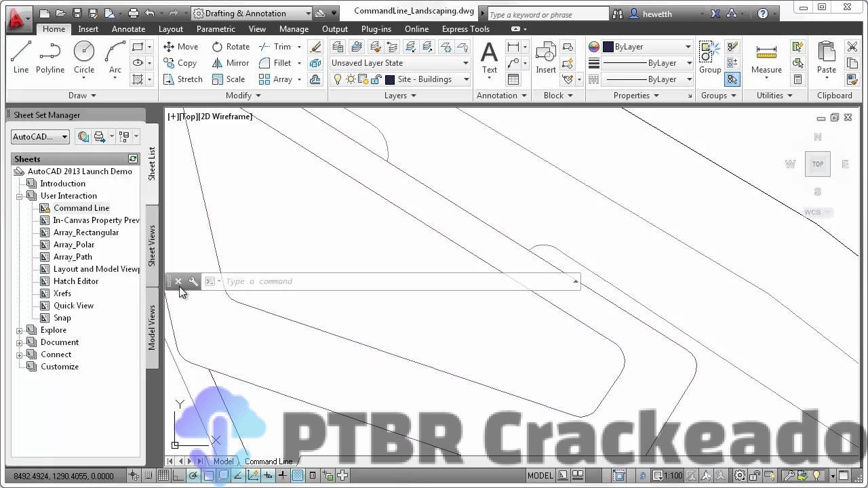The image size is (868, 488).
Task: Open the Sheet Views side tab
Action: (152, 245)
